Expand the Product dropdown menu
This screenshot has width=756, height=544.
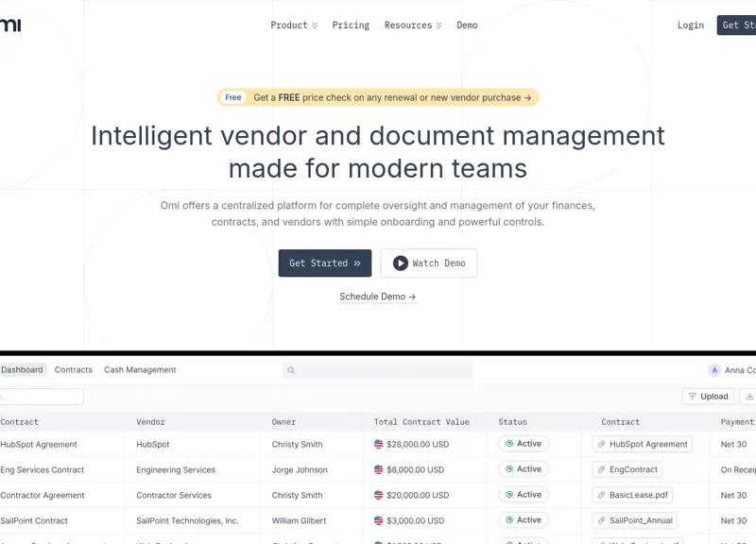294,25
